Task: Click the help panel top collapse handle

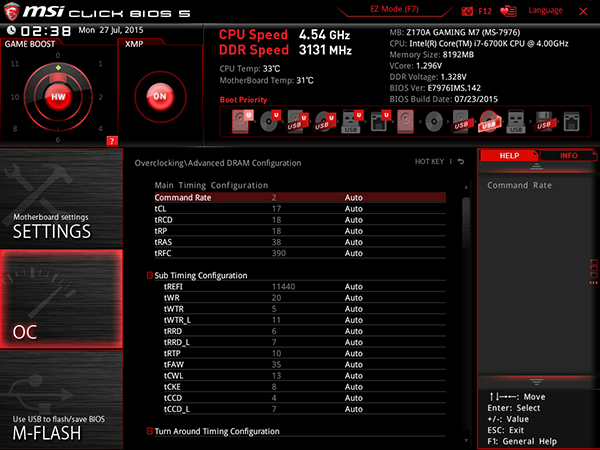Action: tap(536, 166)
